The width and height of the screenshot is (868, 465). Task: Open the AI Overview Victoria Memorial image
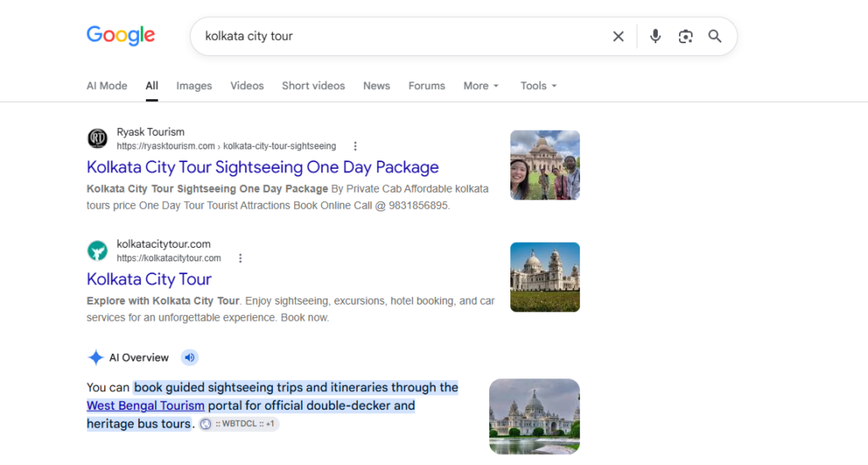[535, 417]
